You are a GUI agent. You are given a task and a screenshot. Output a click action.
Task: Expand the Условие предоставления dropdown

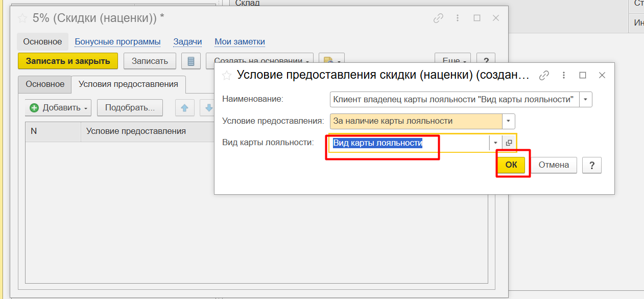coord(508,121)
